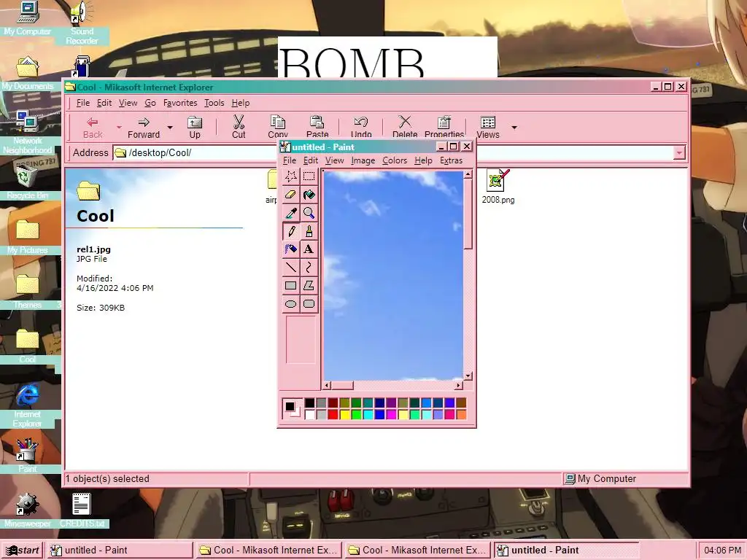Image resolution: width=747 pixels, height=560 pixels.
Task: Click the Paint canvas scroll right arrow
Action: [458, 385]
